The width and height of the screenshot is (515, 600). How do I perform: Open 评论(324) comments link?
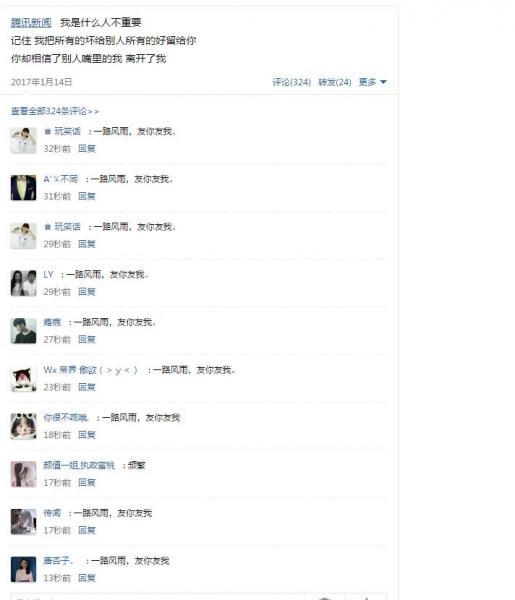tap(292, 82)
